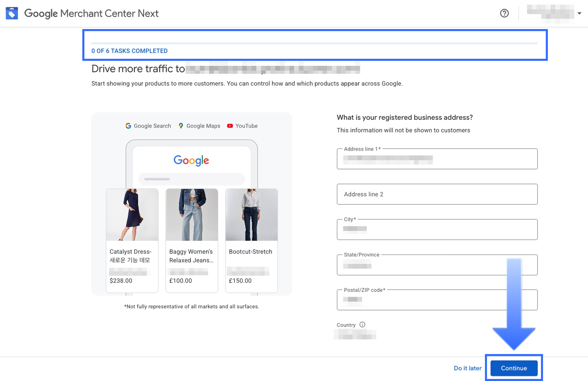The image size is (588, 381).
Task: Click the £150.00 price
Action: [240, 281]
